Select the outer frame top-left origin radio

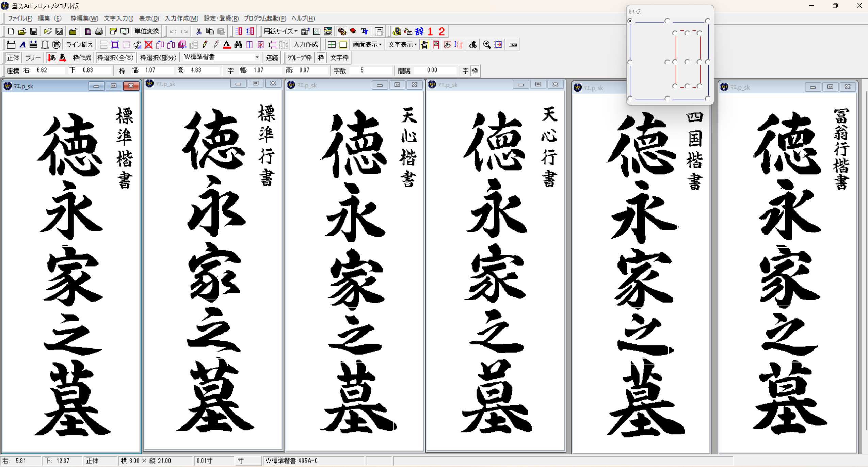[630, 21]
